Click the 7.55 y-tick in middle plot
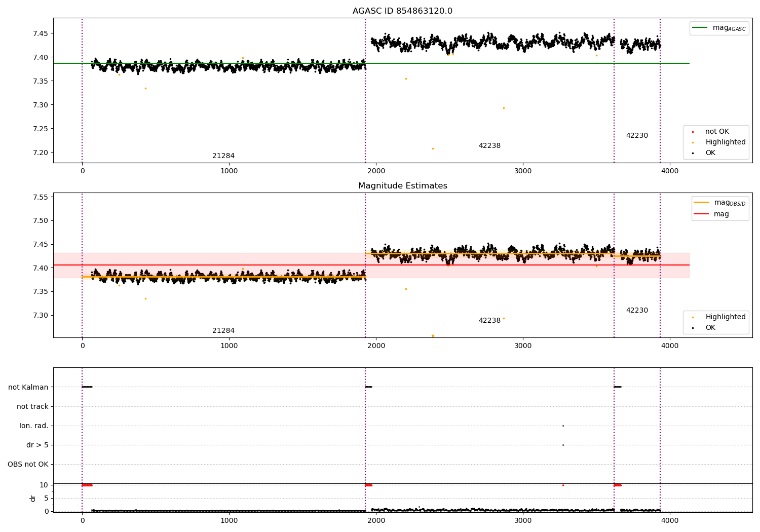This screenshot has height=532, width=760. pos(41,197)
